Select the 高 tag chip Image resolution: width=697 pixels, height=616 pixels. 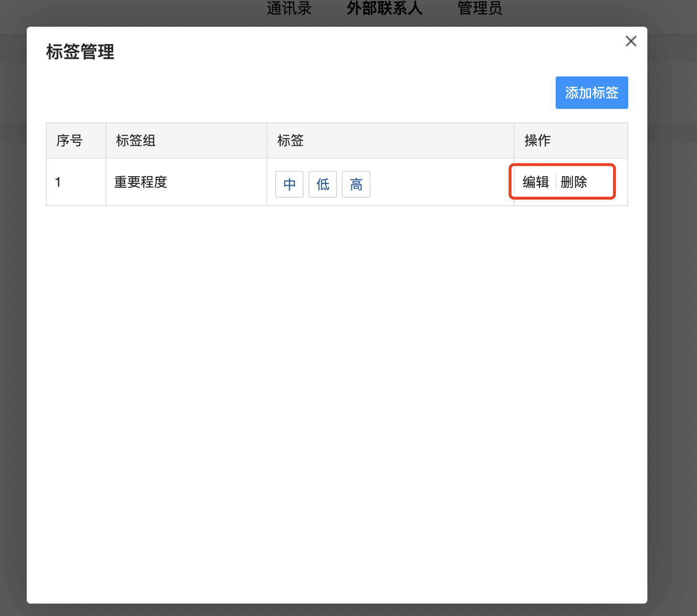click(x=356, y=184)
